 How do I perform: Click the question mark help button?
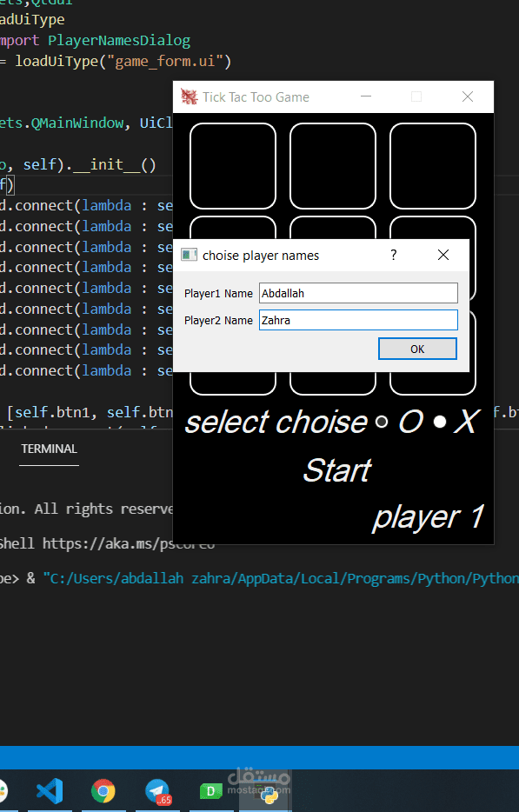coord(394,255)
